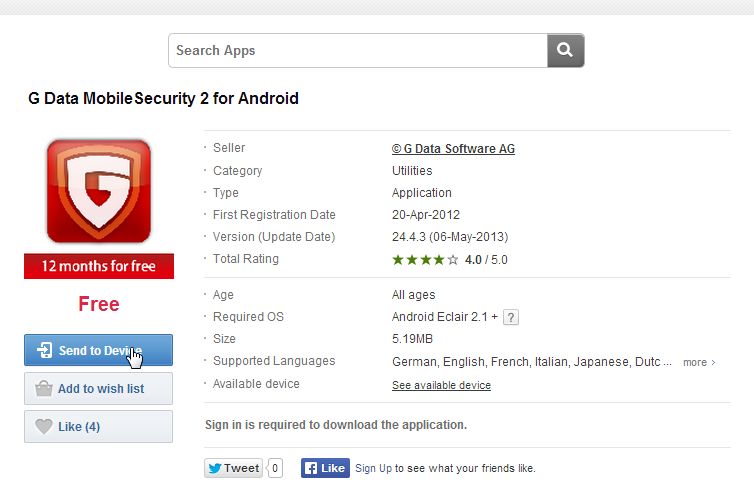The image size is (754, 485).
Task: Open the G Data Software AG seller link
Action: pyautogui.click(x=453, y=149)
